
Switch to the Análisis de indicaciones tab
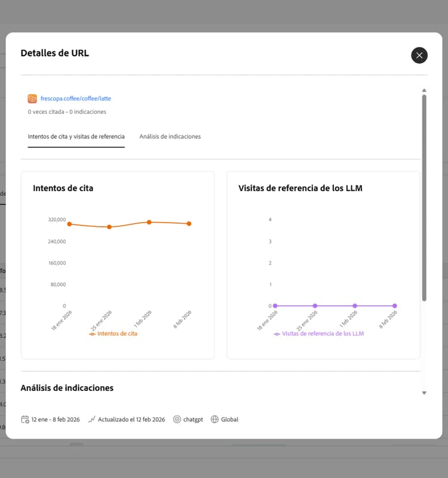coord(170,136)
